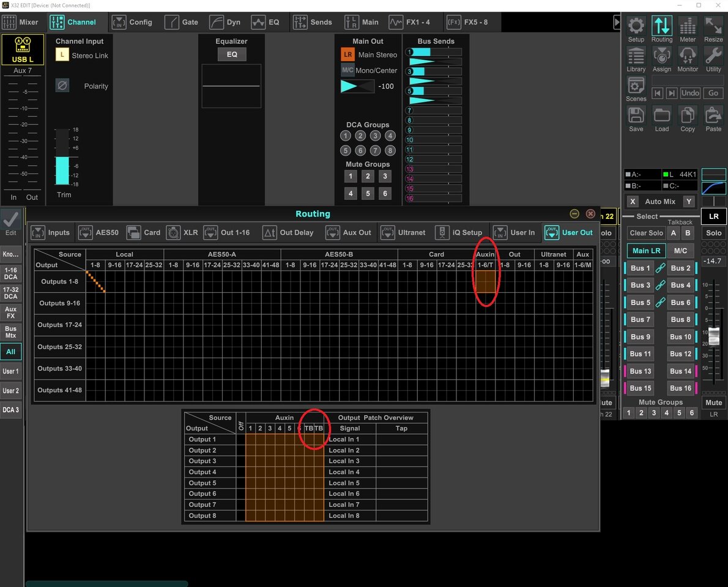The width and height of the screenshot is (728, 587).
Task: Toggle the Stereo Link L button
Action: click(x=62, y=55)
